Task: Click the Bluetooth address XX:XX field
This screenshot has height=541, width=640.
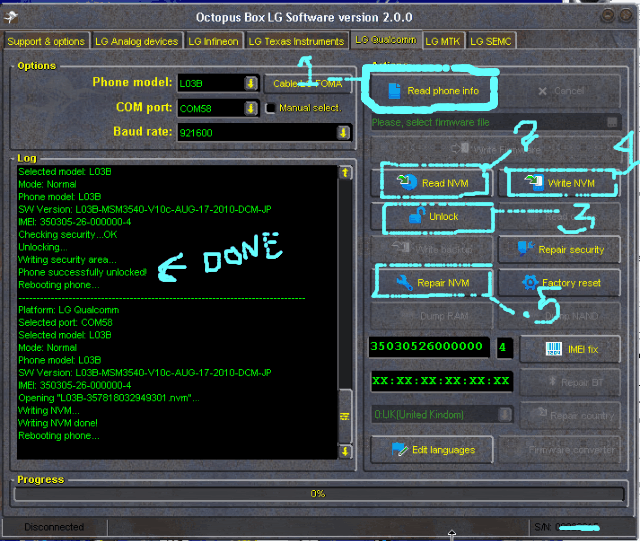Action: 441,381
